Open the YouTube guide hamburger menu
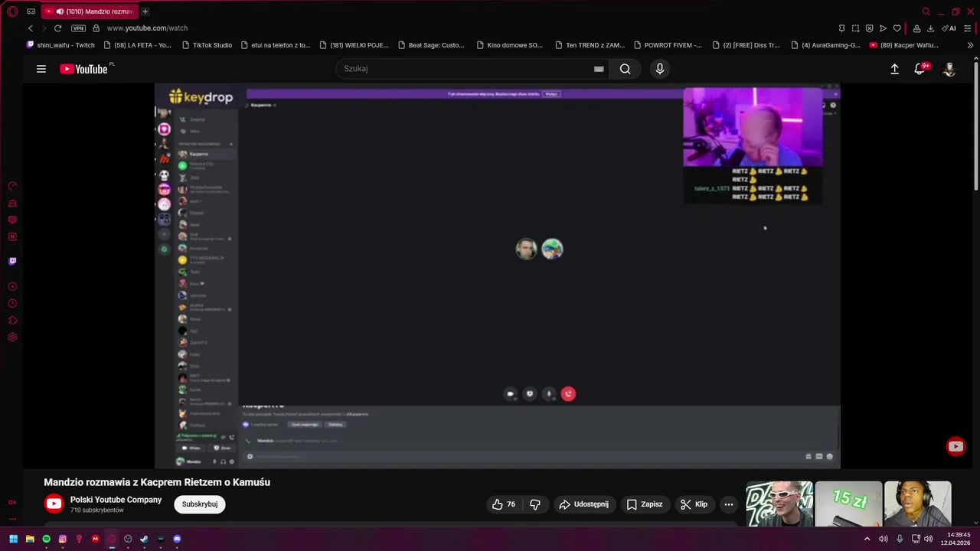 (41, 69)
